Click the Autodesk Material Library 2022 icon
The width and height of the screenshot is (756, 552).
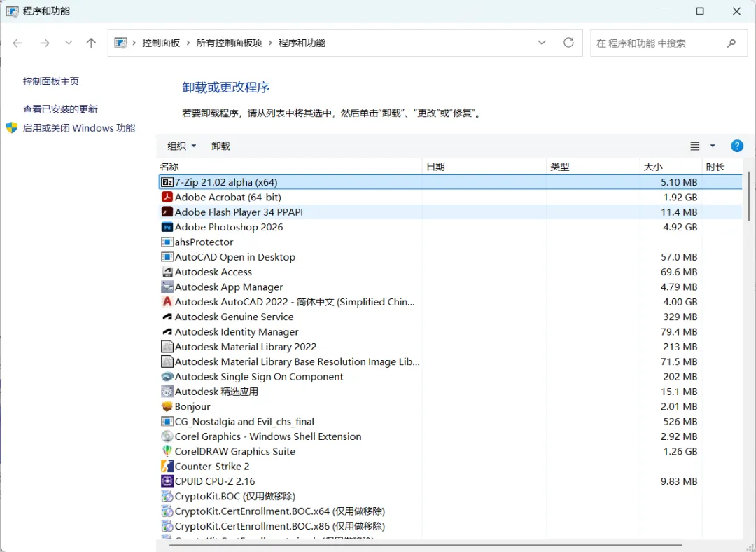167,347
